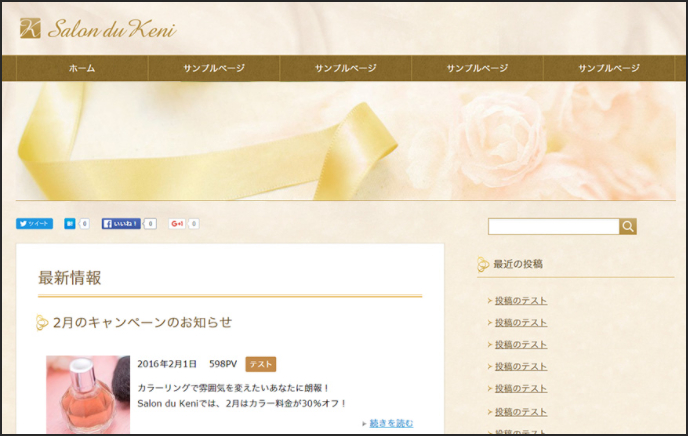Click the Salon du Keni logo
Screen dimensions: 688x436
click(x=98, y=29)
